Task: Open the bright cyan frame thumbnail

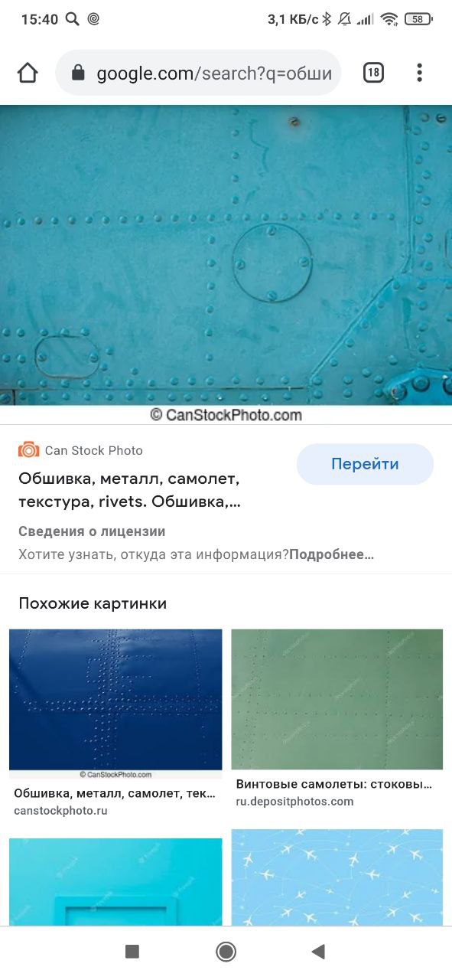Action: (115, 882)
